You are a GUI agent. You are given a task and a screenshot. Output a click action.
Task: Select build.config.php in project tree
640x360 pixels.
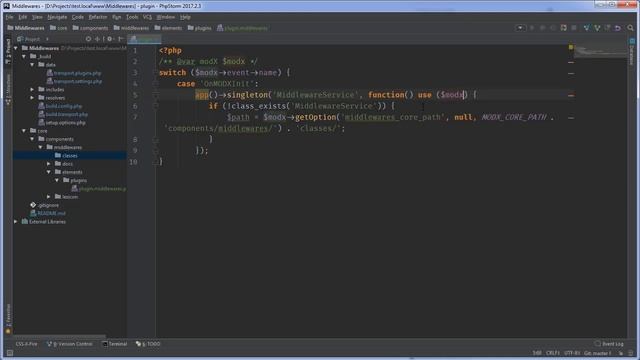60,106
